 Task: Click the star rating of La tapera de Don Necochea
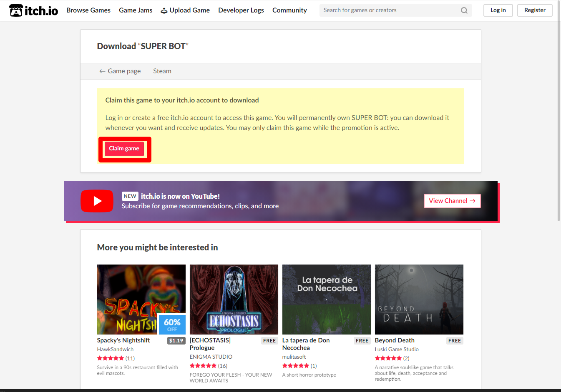pos(296,366)
